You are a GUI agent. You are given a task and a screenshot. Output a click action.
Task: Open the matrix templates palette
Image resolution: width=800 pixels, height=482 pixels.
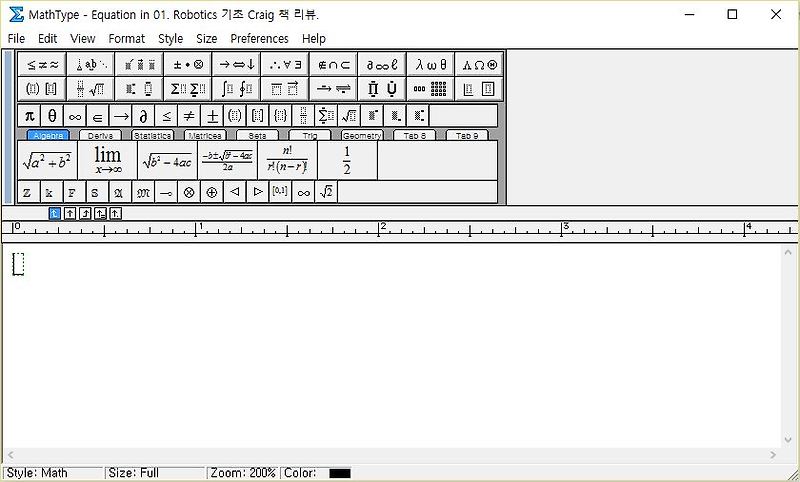tap(430, 89)
